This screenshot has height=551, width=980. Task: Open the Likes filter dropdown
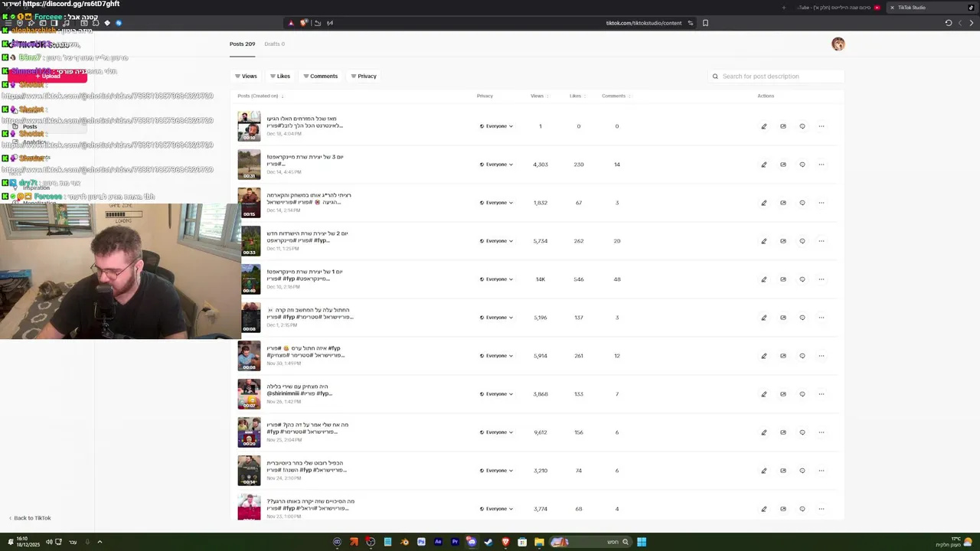click(280, 77)
